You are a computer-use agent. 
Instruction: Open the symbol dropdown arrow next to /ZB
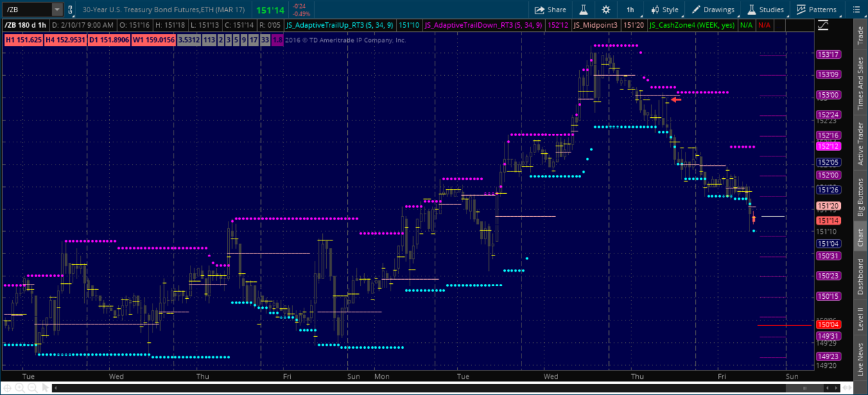click(57, 9)
